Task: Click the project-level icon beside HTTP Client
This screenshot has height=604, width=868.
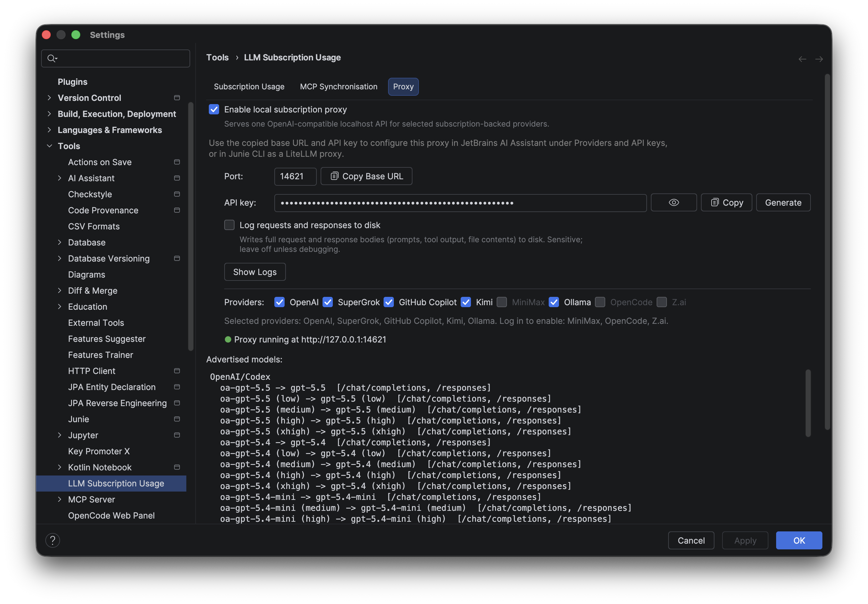Action: 177,371
